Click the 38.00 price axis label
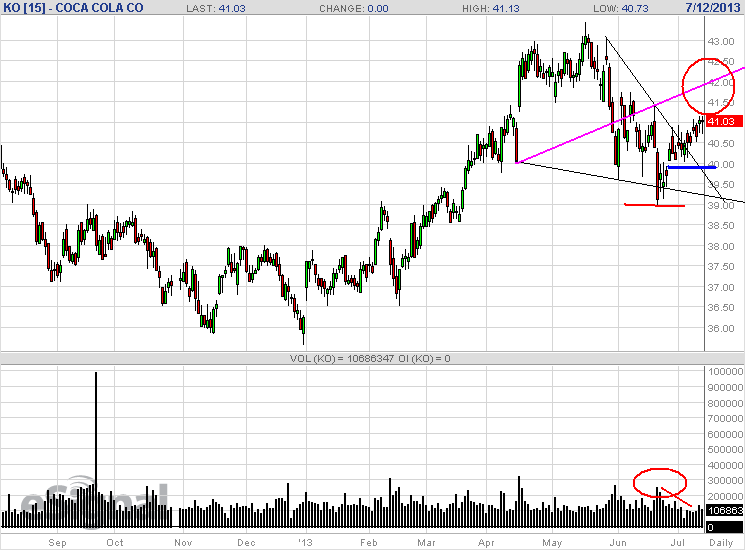Viewport: 745px width, 550px height. (721, 247)
